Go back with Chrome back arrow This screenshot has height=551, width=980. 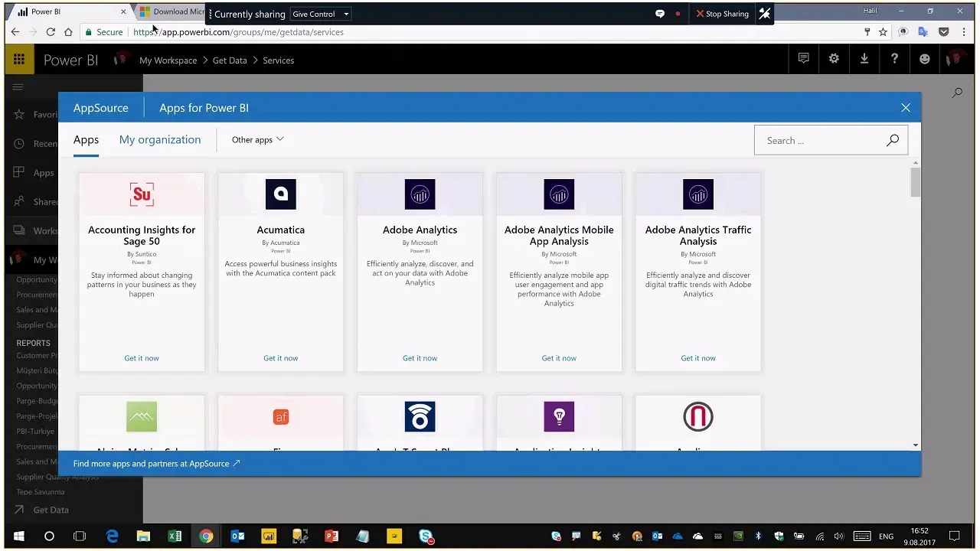coord(15,32)
